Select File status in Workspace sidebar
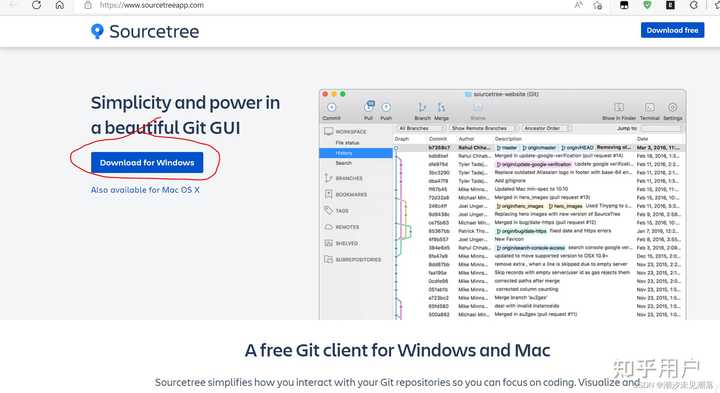 [x=347, y=143]
